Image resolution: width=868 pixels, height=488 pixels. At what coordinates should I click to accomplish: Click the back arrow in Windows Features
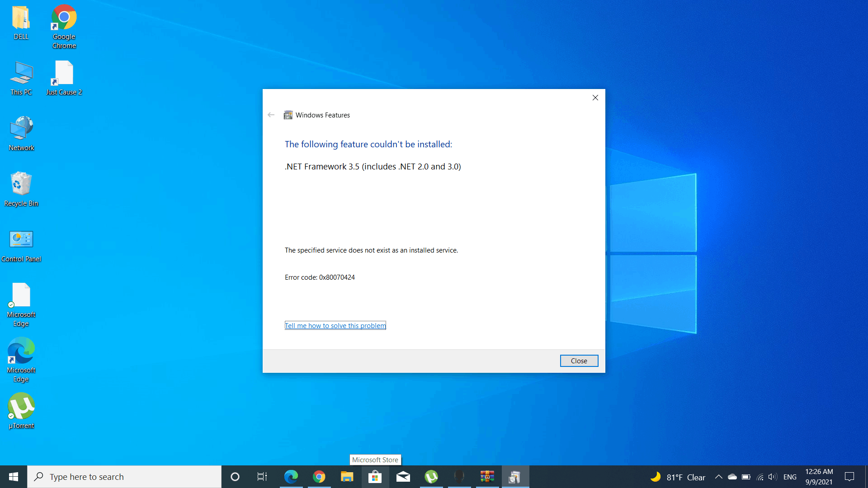click(x=271, y=115)
